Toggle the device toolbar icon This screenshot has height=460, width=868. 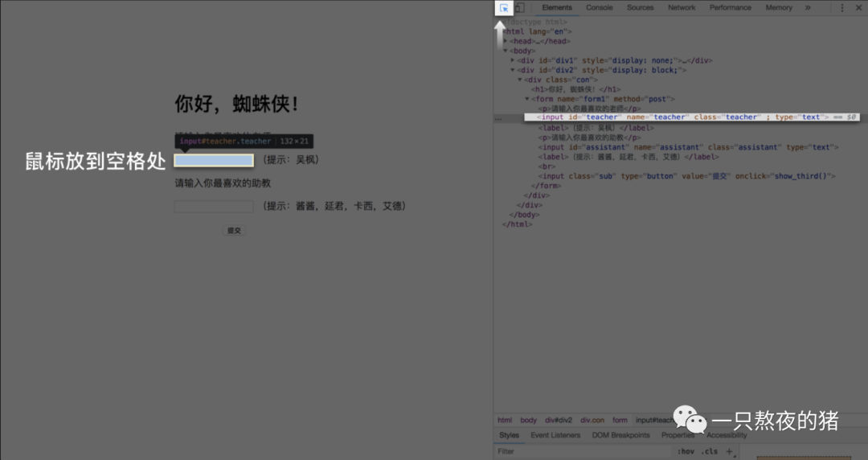[520, 8]
